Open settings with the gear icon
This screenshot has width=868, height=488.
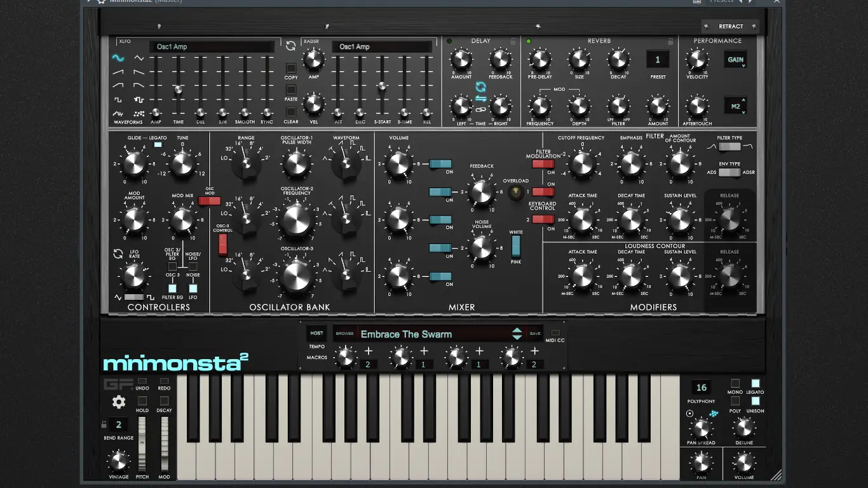click(119, 402)
